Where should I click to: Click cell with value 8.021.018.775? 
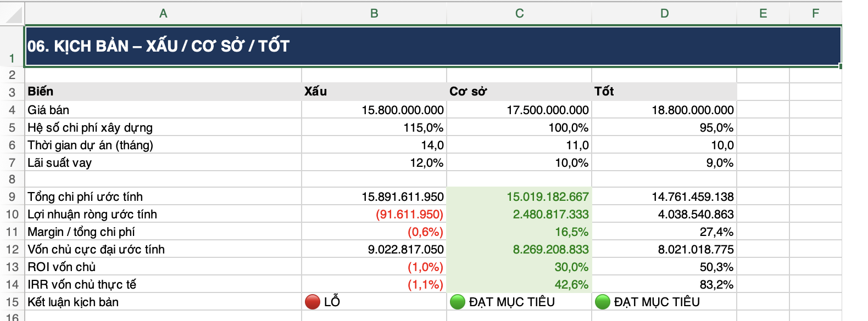[664, 249]
